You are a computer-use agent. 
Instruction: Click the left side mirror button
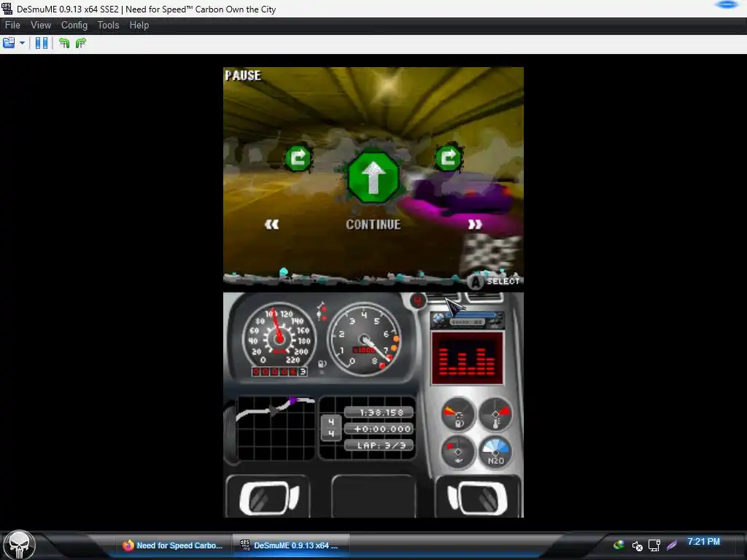coord(268,497)
